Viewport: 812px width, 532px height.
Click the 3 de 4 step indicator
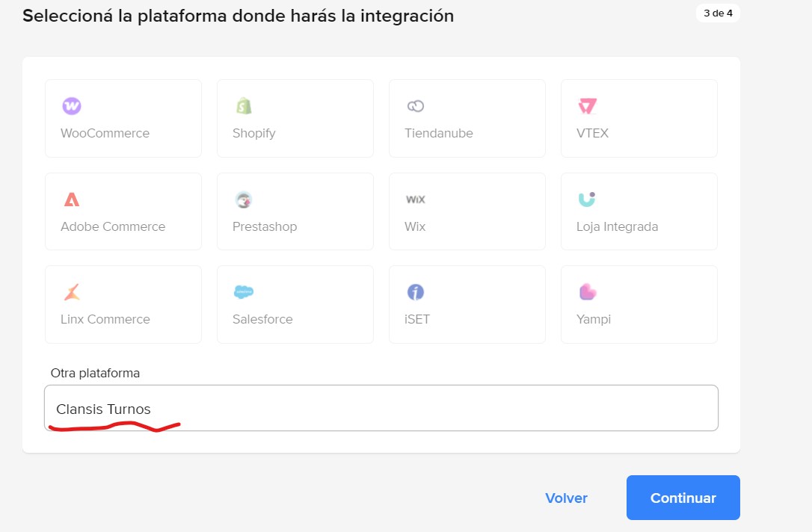coord(718,13)
